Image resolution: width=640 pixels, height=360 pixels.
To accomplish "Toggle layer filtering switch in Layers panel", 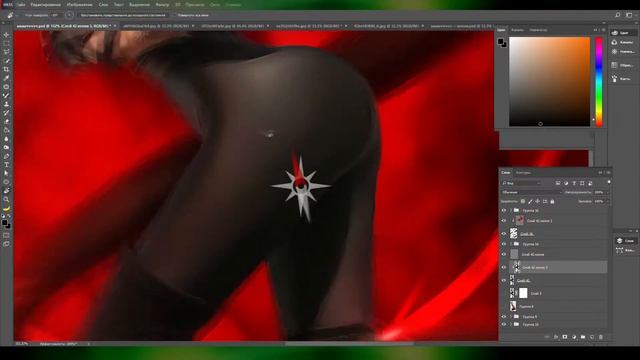I will pos(609,182).
